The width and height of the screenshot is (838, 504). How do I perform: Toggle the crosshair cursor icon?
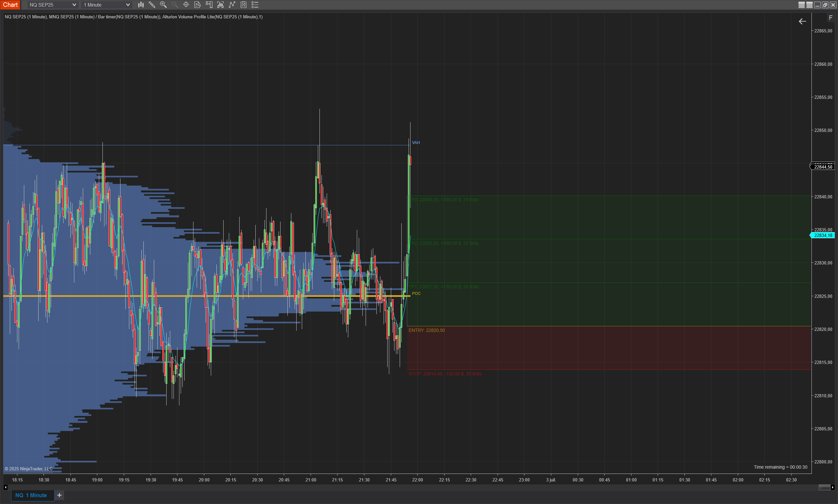[186, 5]
